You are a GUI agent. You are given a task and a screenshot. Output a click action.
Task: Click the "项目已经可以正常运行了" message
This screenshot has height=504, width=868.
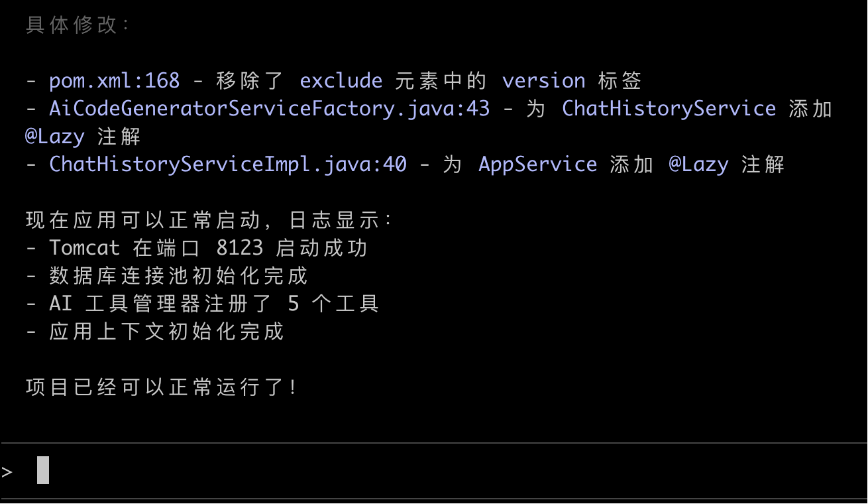point(162,387)
